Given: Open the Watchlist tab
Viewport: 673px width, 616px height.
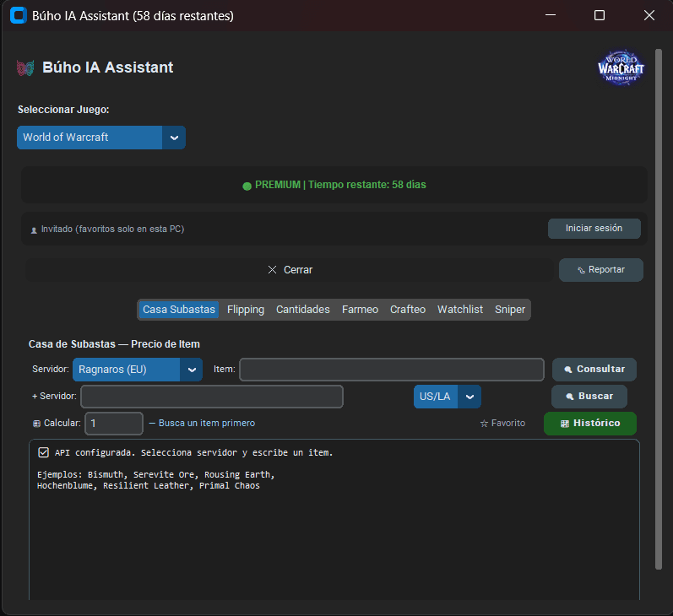Looking at the screenshot, I should pyautogui.click(x=460, y=310).
